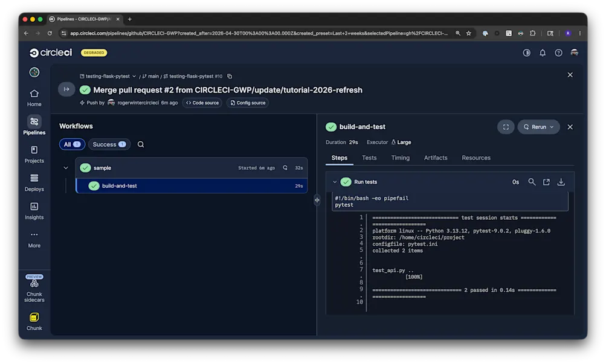Image resolution: width=606 pixels, height=364 pixels.
Task: Collapse the Run tests step chevron
Action: 335,182
